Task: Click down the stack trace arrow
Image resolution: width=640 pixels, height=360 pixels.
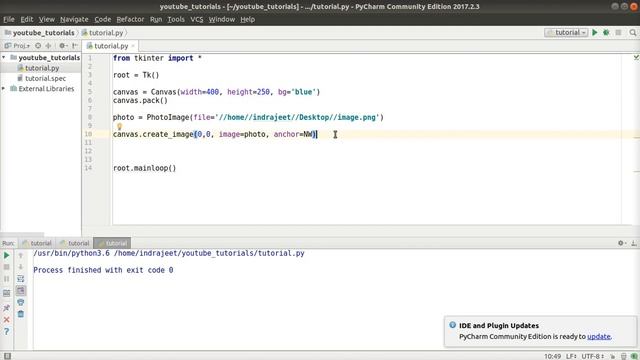Action: coord(20,267)
